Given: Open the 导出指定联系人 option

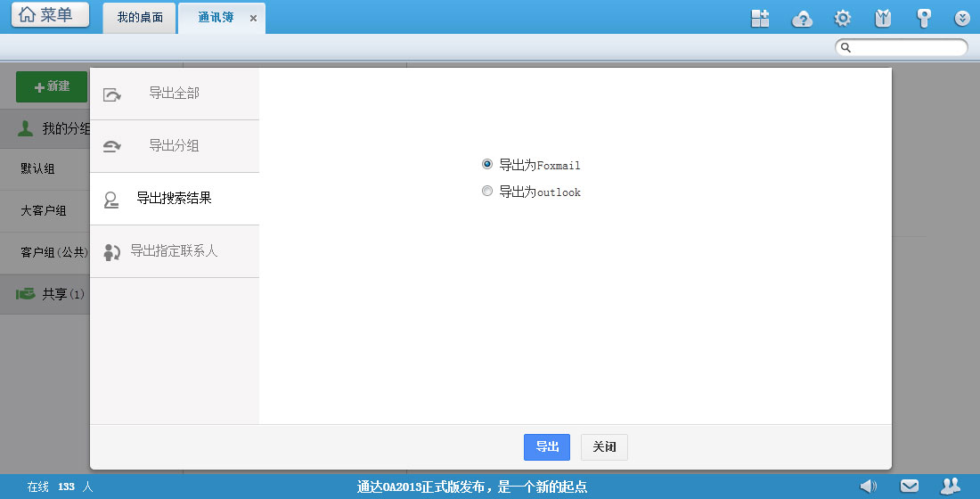Looking at the screenshot, I should coord(174,251).
